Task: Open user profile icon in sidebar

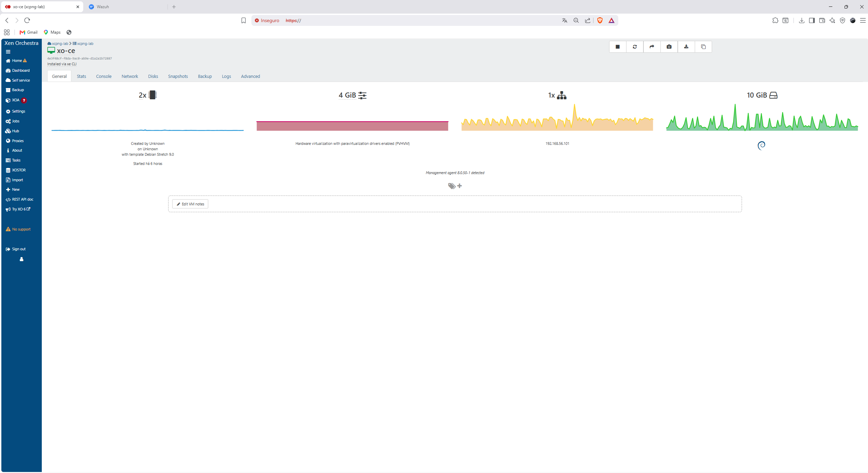Action: coord(21,259)
